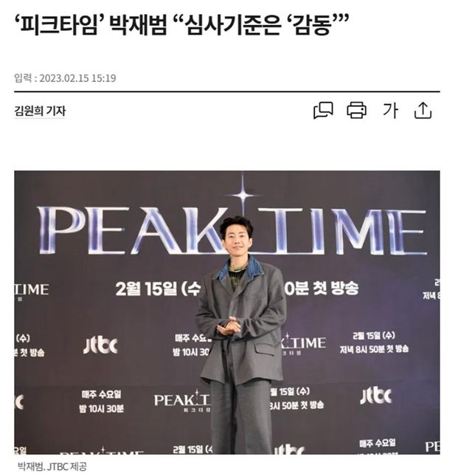Click the man in the gray suit

point(241,335)
